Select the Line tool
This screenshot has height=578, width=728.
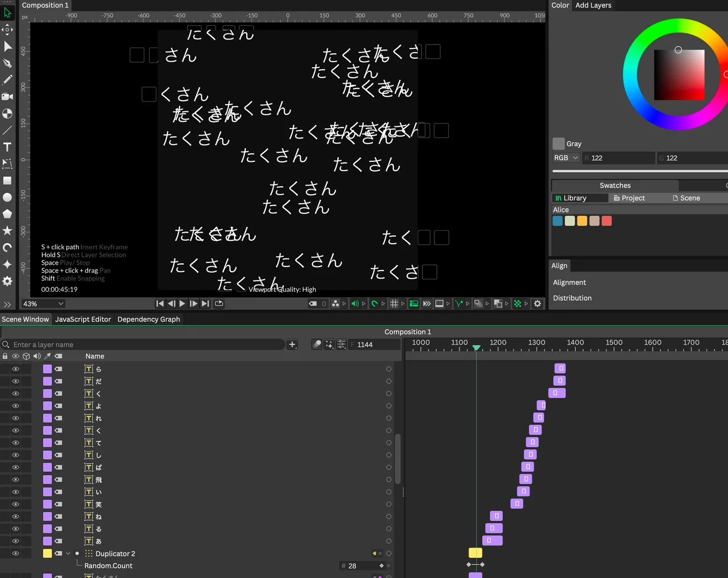pos(7,130)
